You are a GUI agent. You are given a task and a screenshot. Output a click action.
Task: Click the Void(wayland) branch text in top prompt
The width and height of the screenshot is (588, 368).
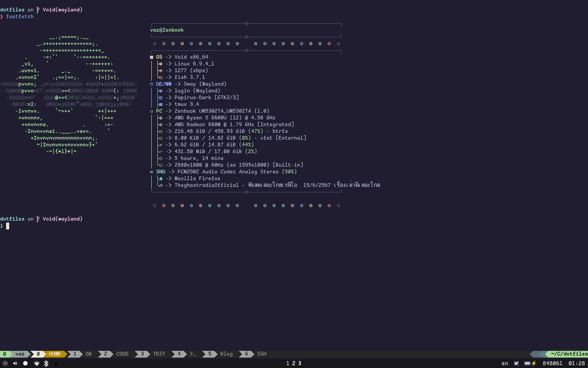63,10
